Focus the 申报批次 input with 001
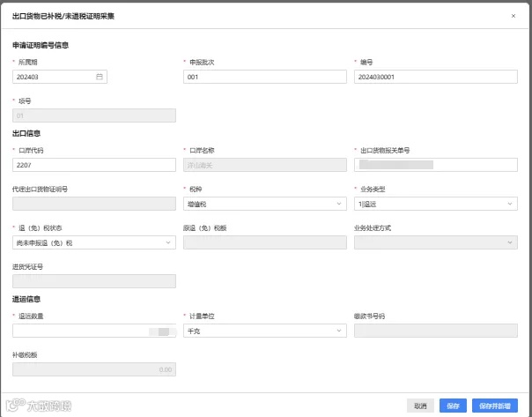Screen dimensions: 532x417 coord(265,77)
